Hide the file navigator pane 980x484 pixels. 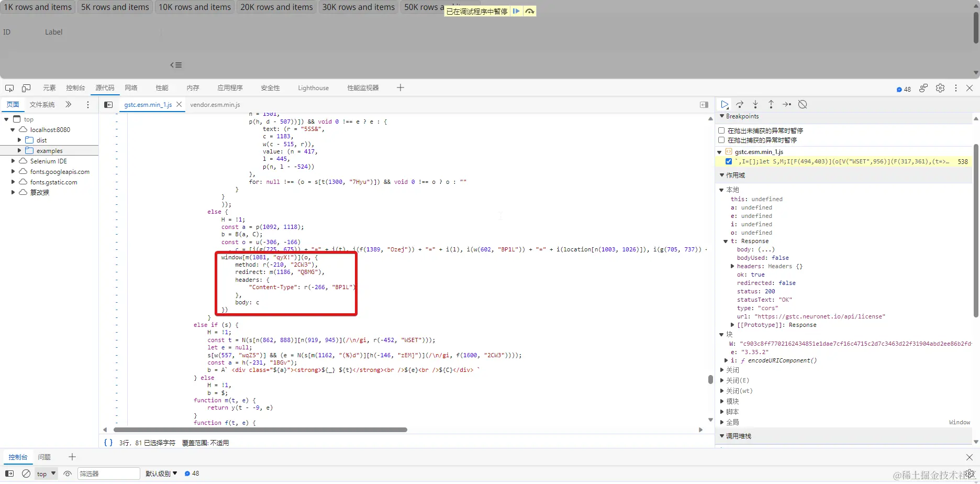108,105
